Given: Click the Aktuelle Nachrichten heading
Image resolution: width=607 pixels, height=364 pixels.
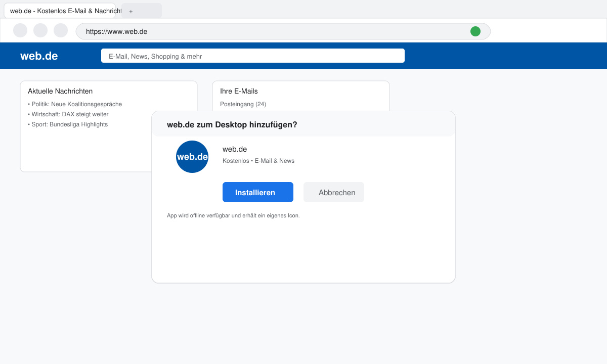Looking at the screenshot, I should point(60,92).
